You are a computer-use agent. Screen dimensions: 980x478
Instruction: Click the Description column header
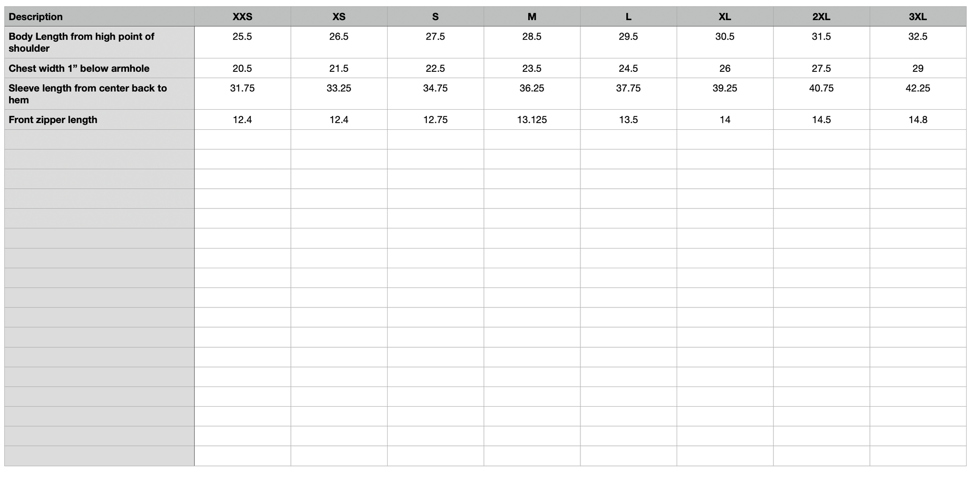point(36,17)
